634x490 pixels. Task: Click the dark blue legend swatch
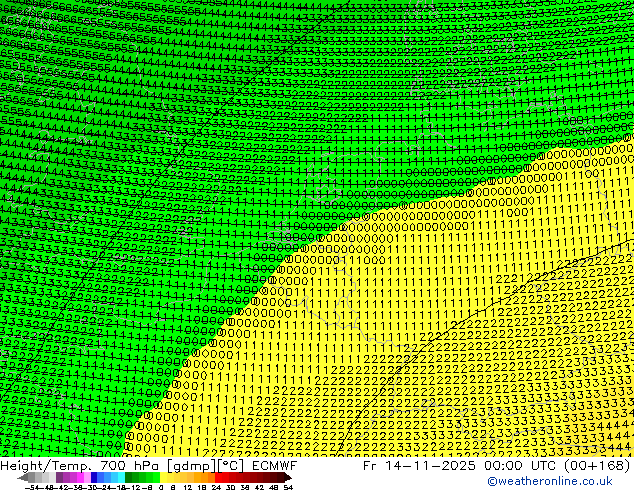94,478
